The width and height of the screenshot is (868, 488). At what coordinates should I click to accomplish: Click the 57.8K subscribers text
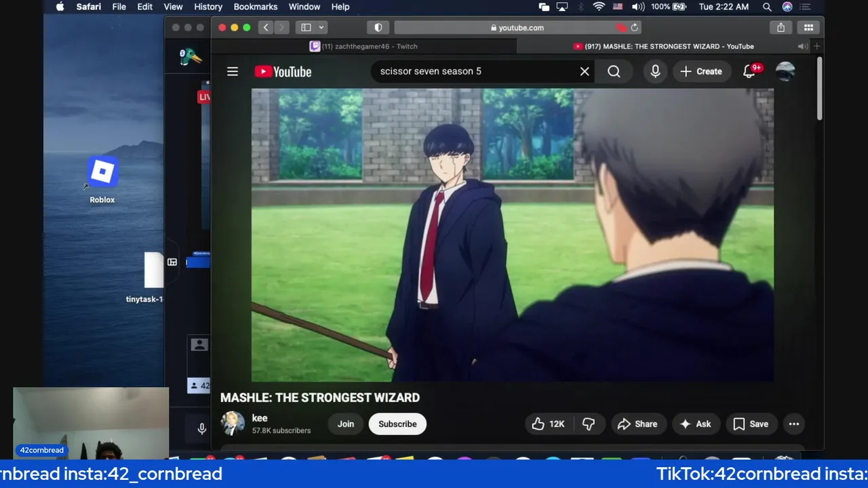click(281, 430)
